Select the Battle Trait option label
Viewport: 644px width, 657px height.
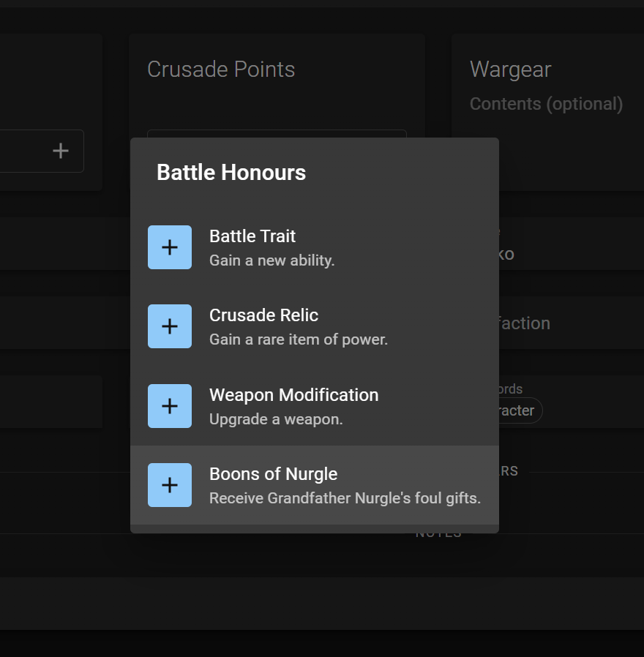pyautogui.click(x=252, y=236)
